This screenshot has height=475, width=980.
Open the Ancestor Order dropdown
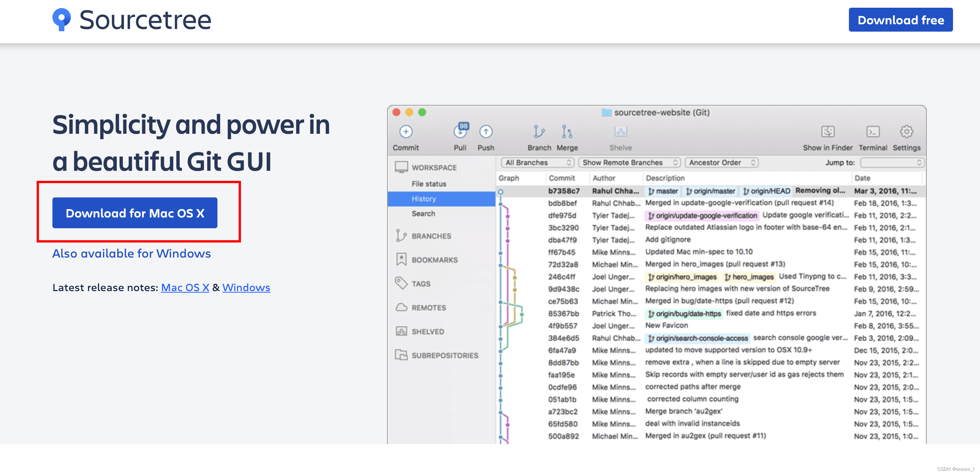point(722,163)
